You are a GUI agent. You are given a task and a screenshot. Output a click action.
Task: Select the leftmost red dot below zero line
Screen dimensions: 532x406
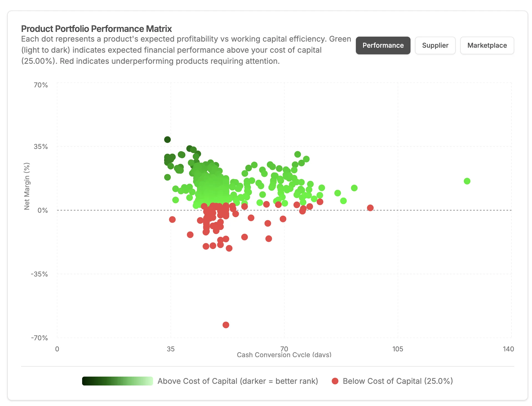(x=172, y=219)
